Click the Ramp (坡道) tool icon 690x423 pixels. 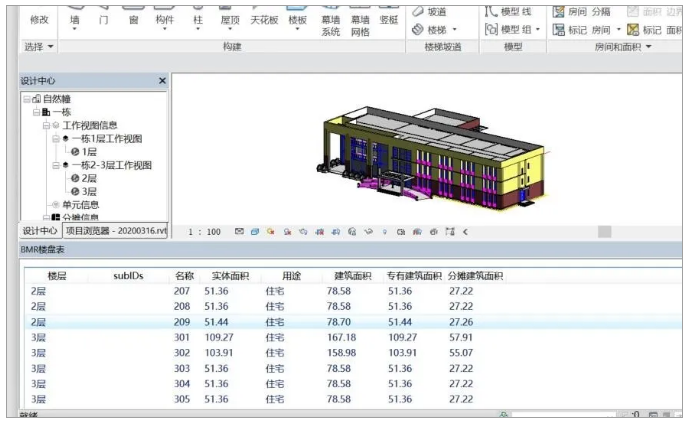point(417,12)
